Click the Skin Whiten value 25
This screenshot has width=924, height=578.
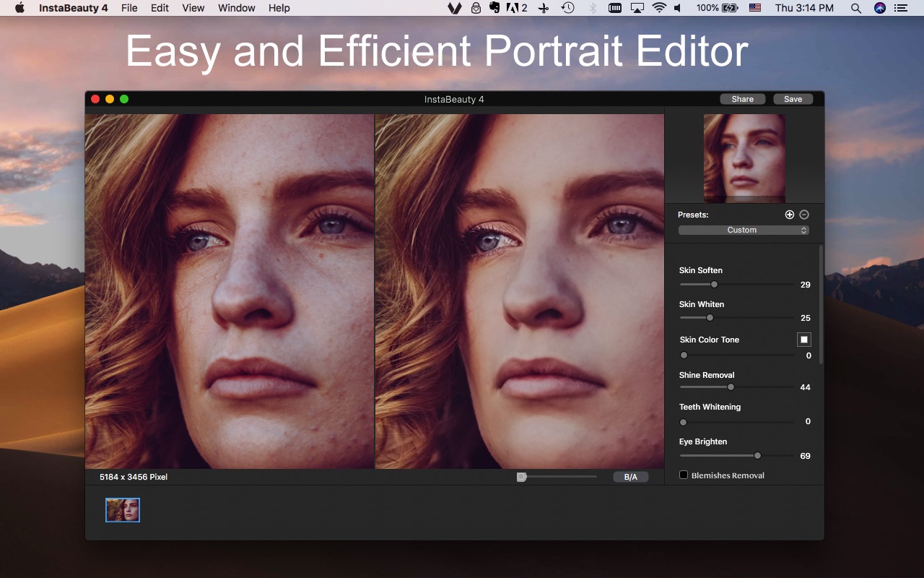[806, 318]
